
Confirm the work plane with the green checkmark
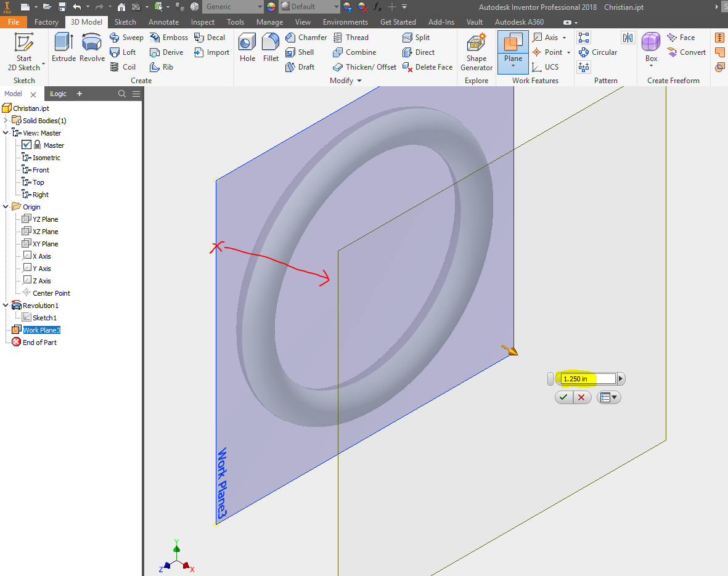pyautogui.click(x=563, y=397)
